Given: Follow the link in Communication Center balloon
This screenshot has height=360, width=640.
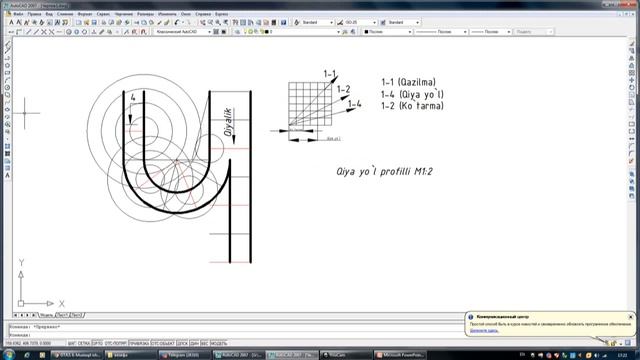Looking at the screenshot, I should 484,331.
